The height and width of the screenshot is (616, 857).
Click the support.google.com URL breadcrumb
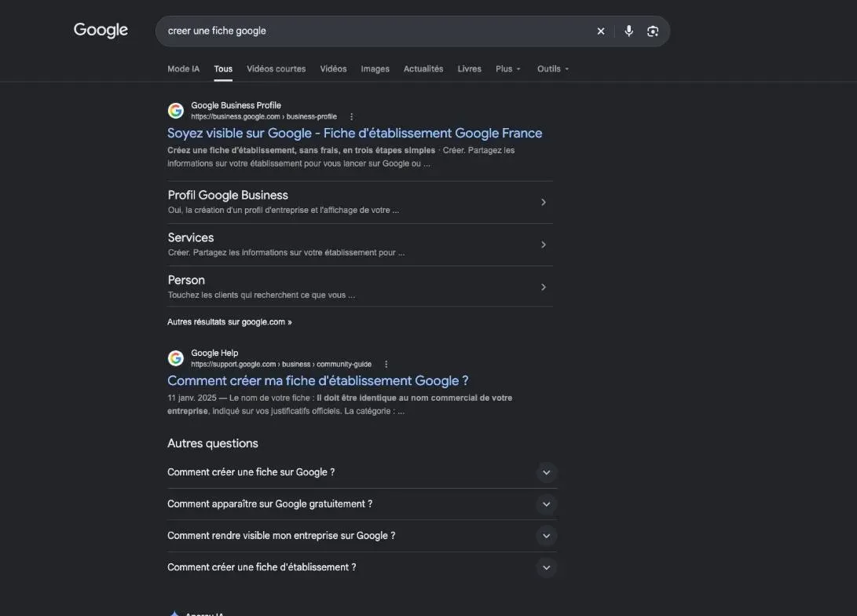point(281,364)
